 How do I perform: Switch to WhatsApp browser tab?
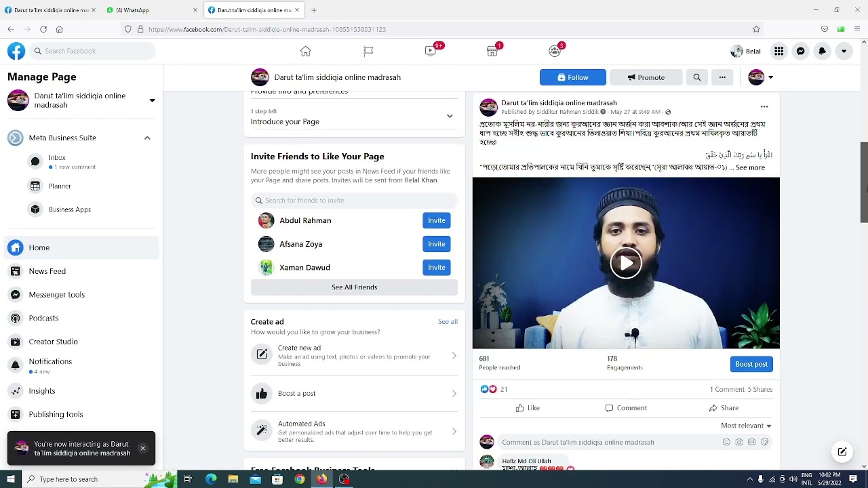coord(153,10)
